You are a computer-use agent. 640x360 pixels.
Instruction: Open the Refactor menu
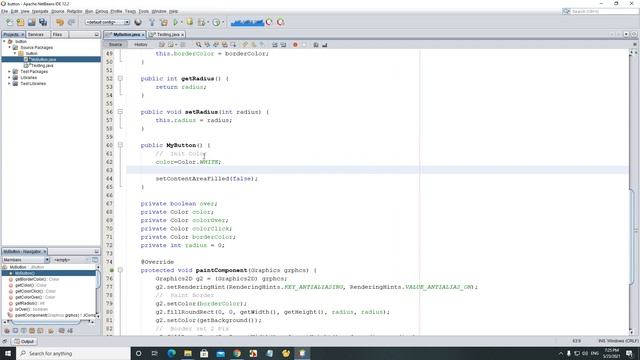click(75, 11)
